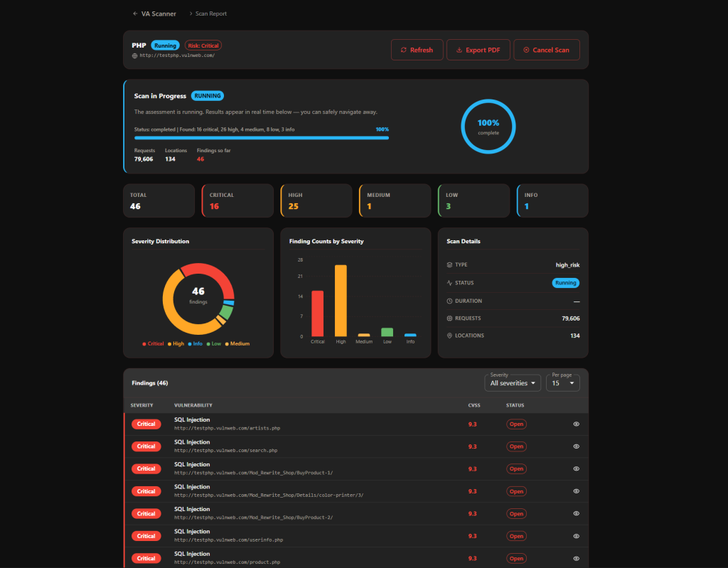View details for the artists.php SQL Injection
The image size is (728, 568).
tap(576, 424)
